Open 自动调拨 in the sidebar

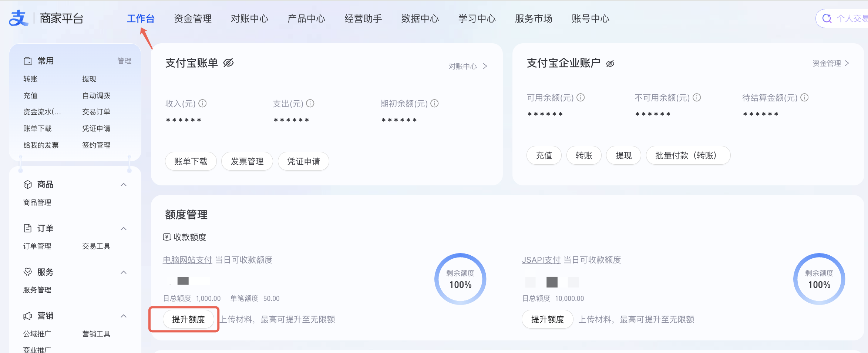[x=96, y=96]
